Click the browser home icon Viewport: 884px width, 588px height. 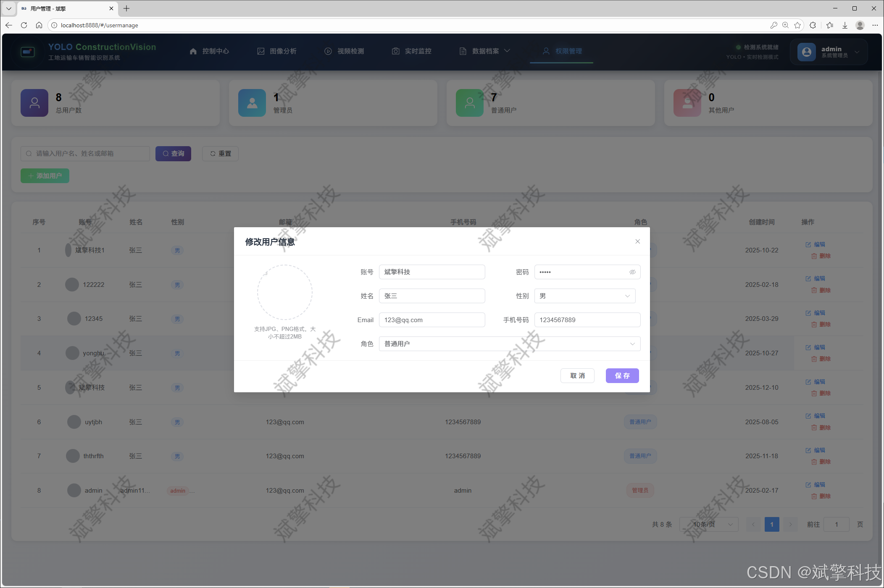click(x=39, y=25)
